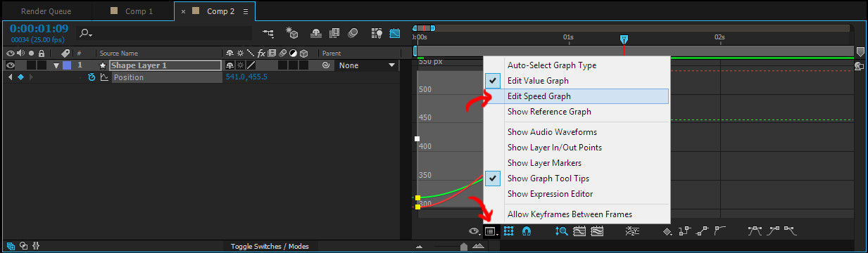This screenshot has height=253, width=868.
Task: Click the Auto-zoom graph height icon
Action: [x=562, y=231]
